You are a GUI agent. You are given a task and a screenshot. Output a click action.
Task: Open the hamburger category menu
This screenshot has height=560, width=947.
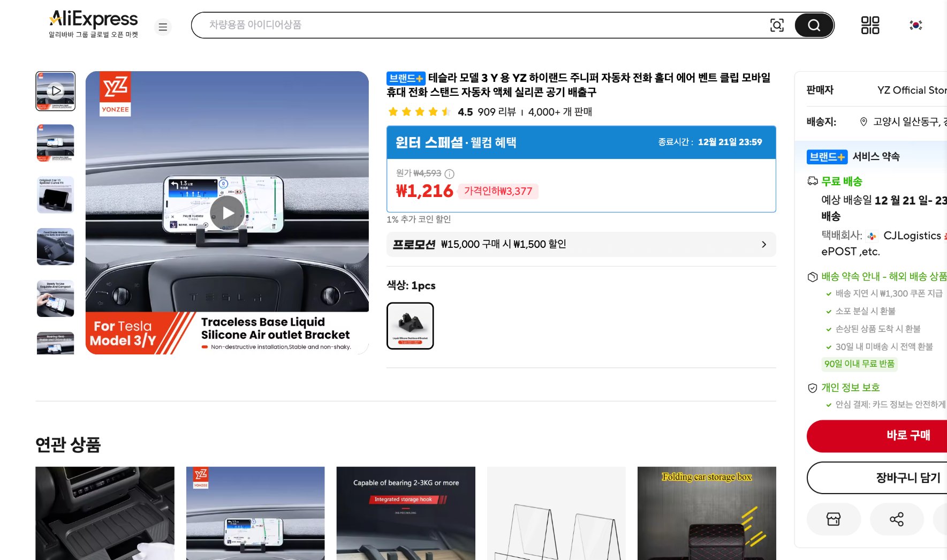pos(163,26)
